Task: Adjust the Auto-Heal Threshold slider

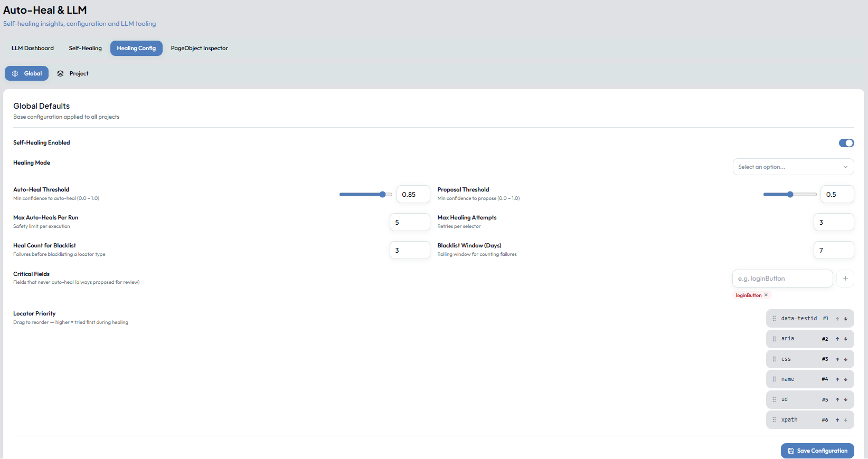Action: (366, 195)
